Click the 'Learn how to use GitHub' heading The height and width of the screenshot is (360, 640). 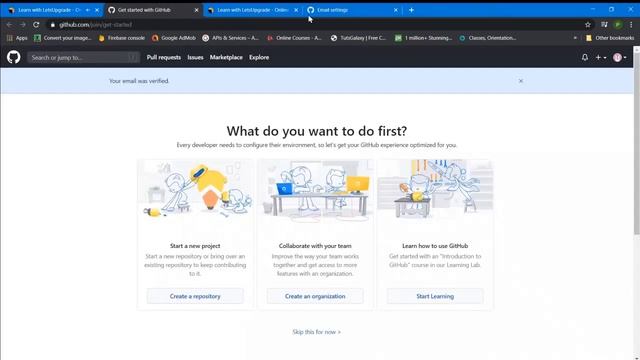435,246
